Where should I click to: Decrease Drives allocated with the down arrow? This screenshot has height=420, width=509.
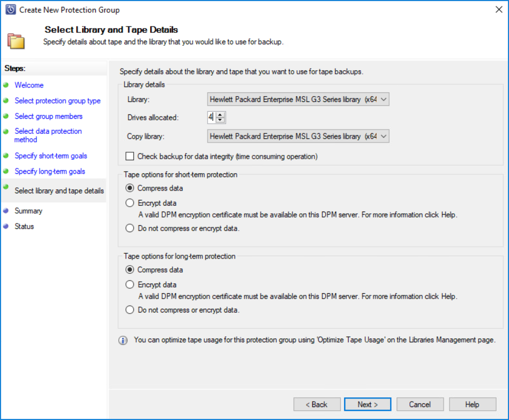[x=220, y=120]
